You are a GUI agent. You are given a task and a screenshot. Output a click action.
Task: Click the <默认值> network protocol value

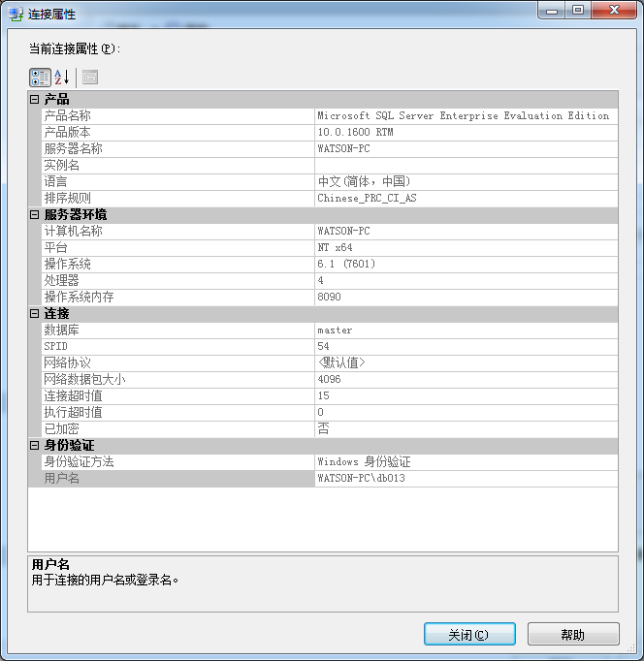(x=341, y=362)
